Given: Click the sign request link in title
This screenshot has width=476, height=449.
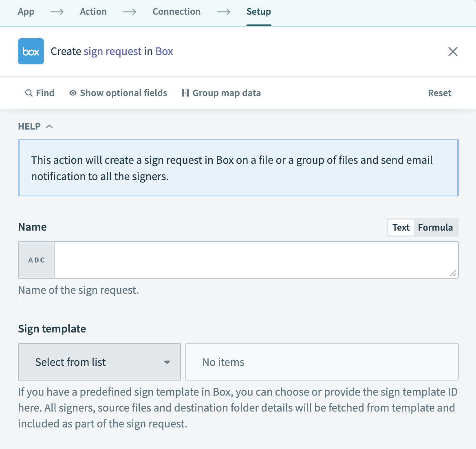Looking at the screenshot, I should [x=112, y=51].
